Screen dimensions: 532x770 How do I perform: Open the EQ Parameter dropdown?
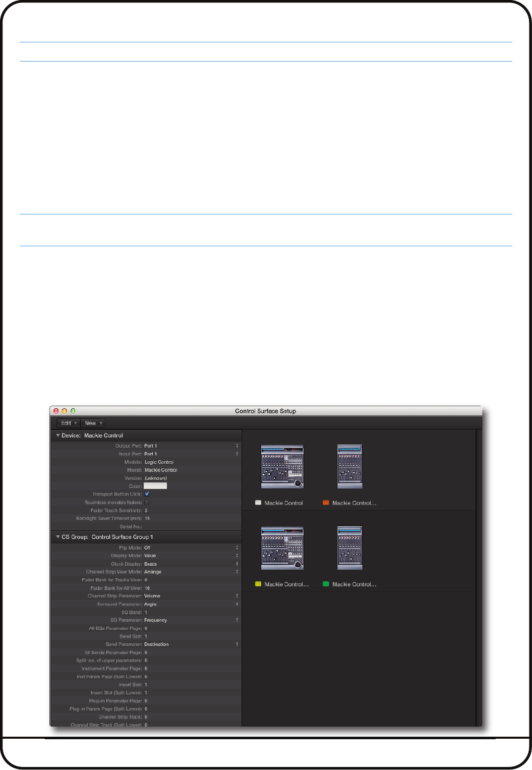tap(237, 620)
